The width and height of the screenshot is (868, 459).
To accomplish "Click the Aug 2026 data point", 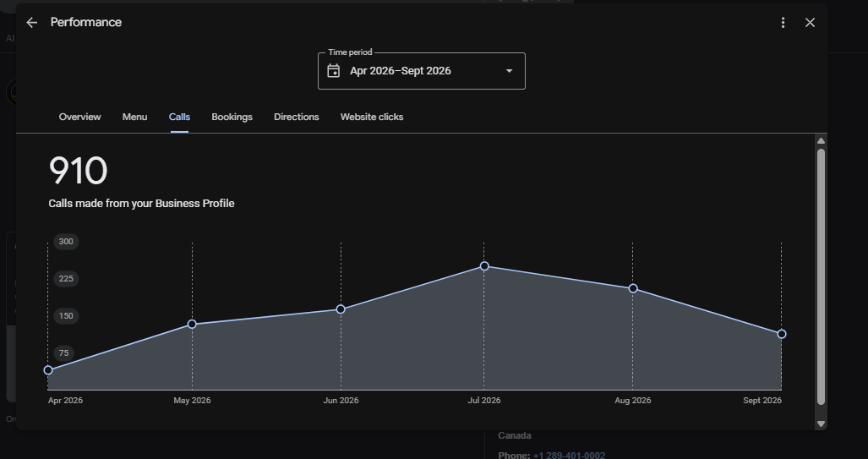I will click(633, 288).
